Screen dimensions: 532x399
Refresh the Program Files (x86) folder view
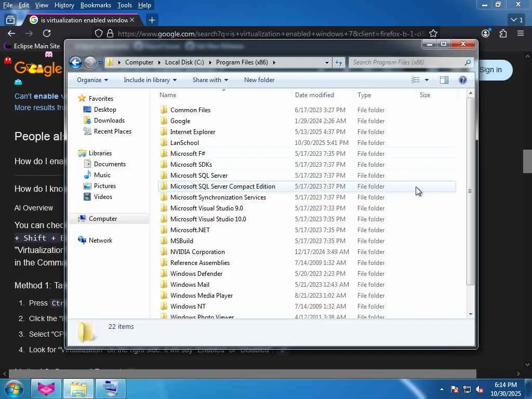click(x=339, y=62)
